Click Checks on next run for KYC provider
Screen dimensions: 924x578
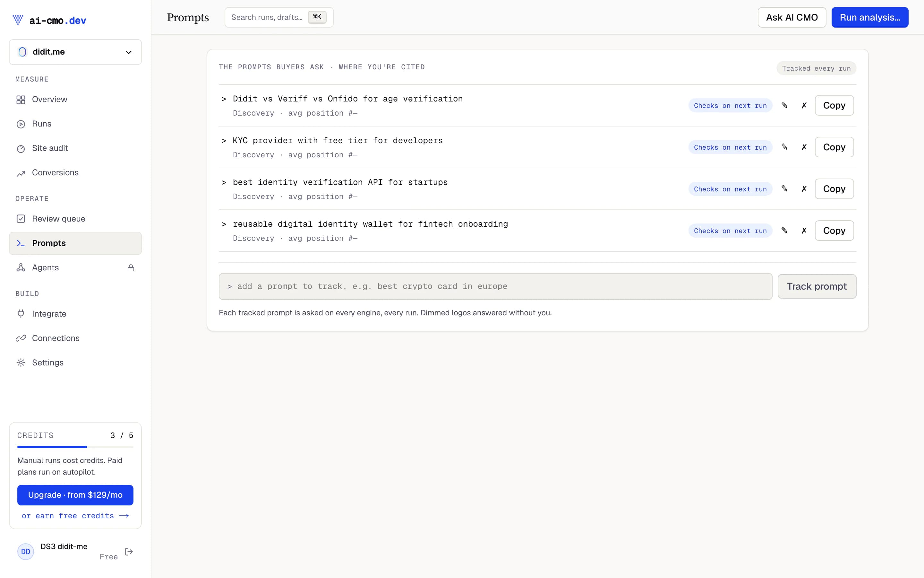(730, 147)
